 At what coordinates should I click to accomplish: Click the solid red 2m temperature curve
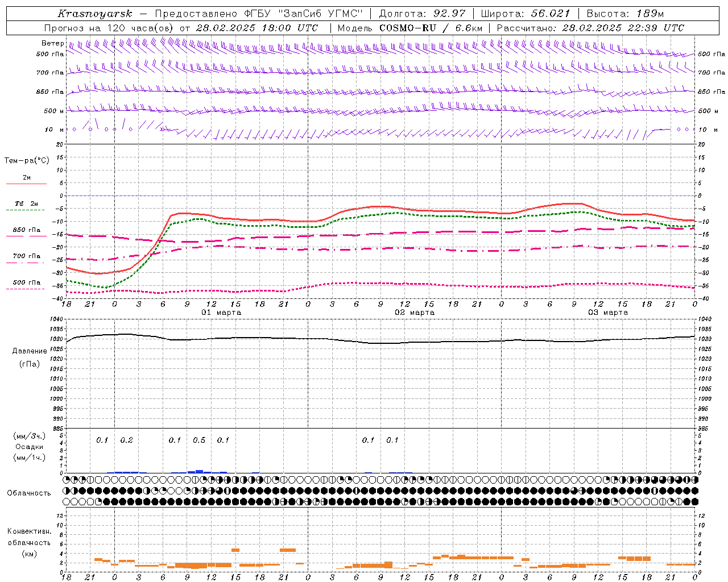381,206
